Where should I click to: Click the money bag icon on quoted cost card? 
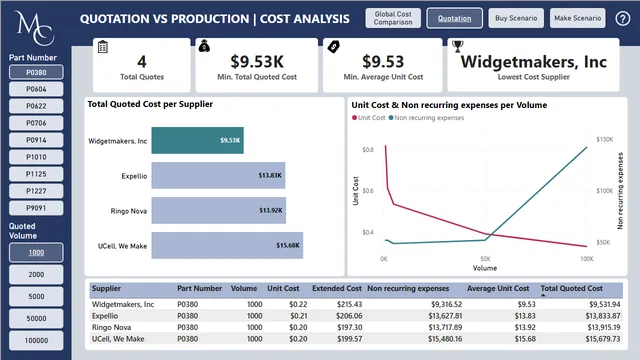(204, 47)
